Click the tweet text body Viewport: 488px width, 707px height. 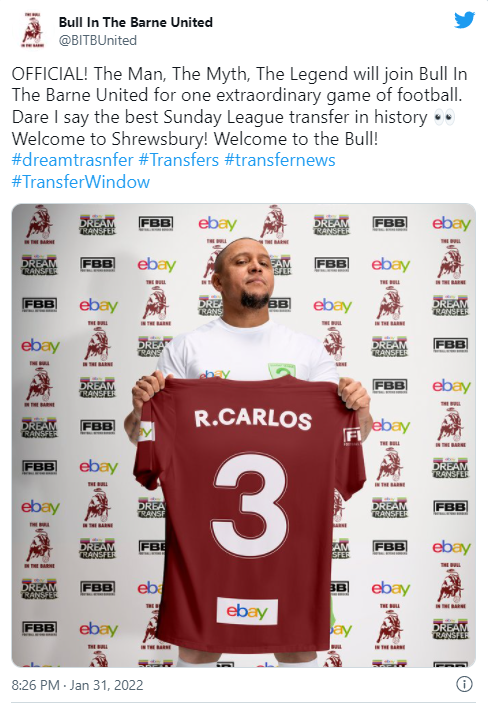239,106
